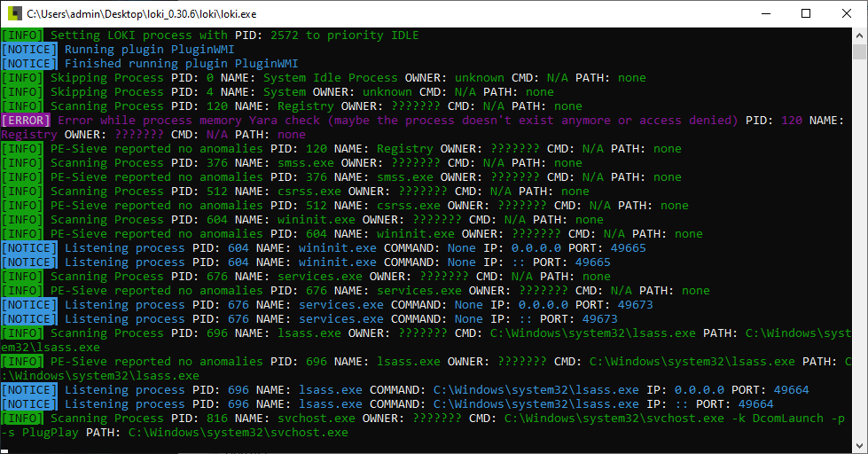Viewport: 868px width, 454px height.
Task: Click the Loki console icon in title bar
Action: click(x=15, y=13)
